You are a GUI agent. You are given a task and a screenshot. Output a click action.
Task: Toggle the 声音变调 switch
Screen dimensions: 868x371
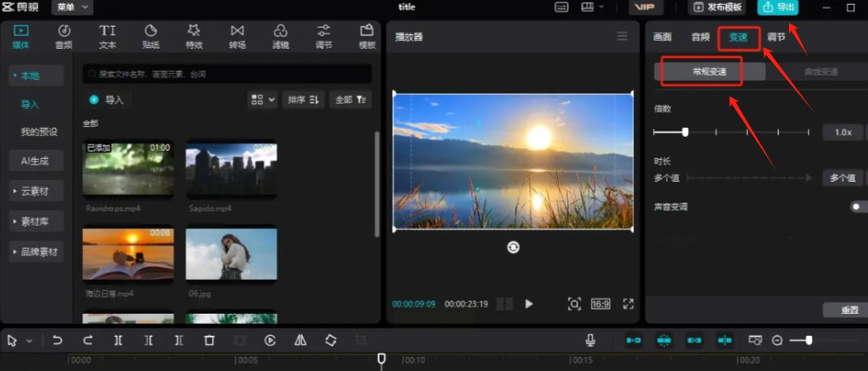(858, 207)
